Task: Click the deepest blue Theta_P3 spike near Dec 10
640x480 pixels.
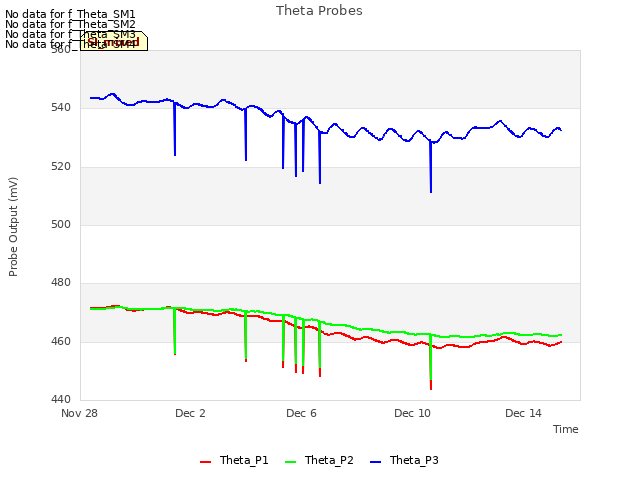Action: tap(431, 167)
